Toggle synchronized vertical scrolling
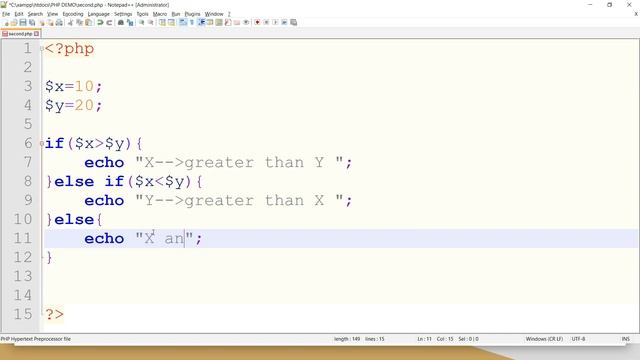The width and height of the screenshot is (640, 360). 162,22
